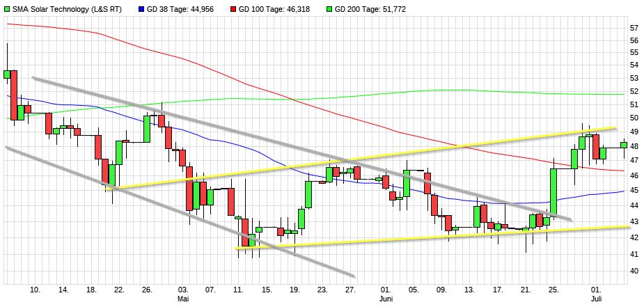644x307 pixels.
Task: Click the blue GD 38 Tage legend swatch
Action: click(x=141, y=9)
